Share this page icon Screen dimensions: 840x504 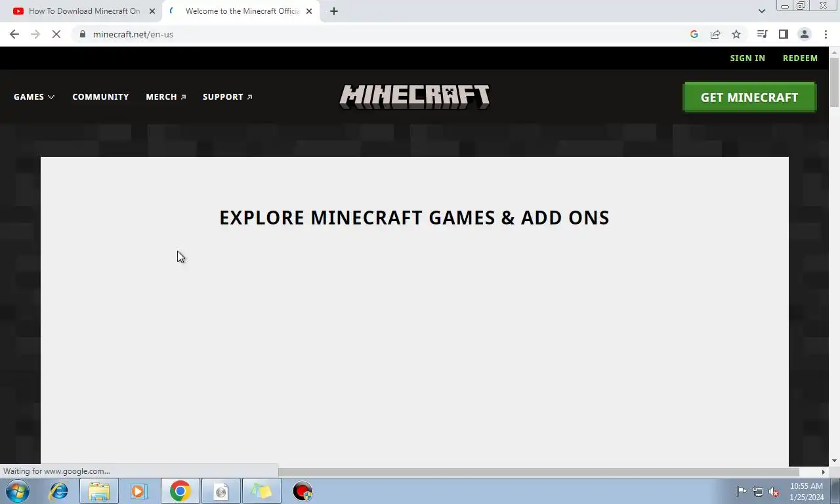[715, 34]
